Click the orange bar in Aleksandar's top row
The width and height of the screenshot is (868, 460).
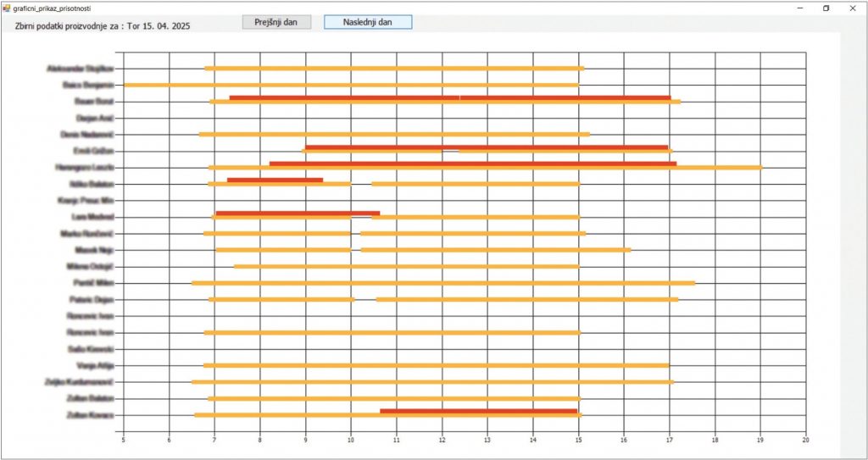[394, 68]
